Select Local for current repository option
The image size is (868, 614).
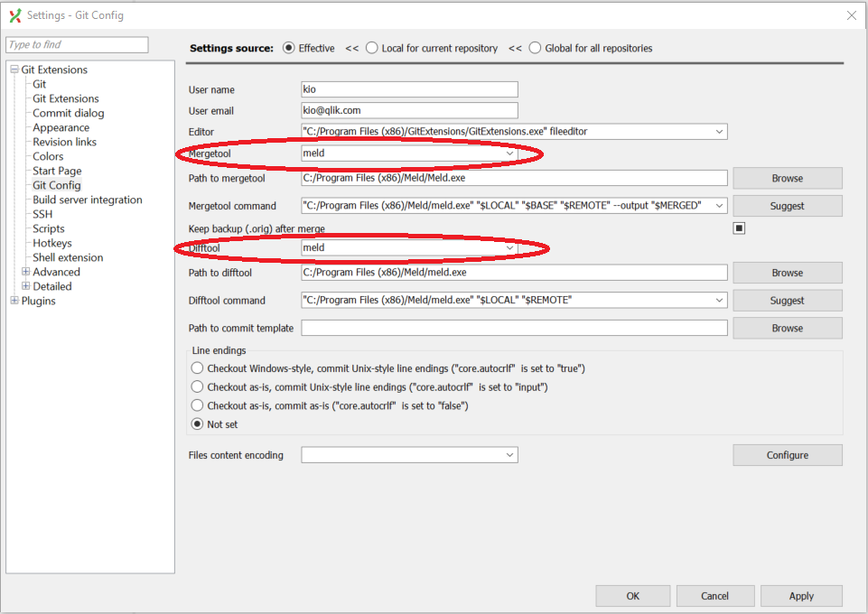click(x=372, y=49)
